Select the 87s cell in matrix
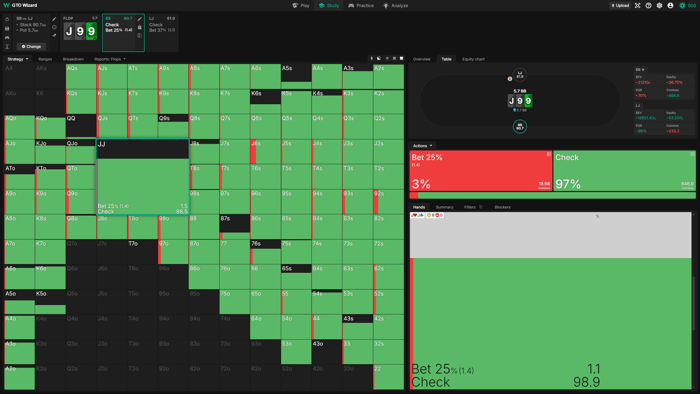700x394 pixels. pyautogui.click(x=234, y=227)
